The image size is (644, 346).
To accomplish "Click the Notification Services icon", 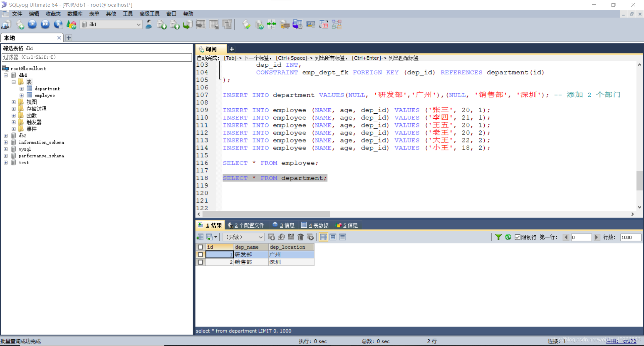I will click(311, 24).
